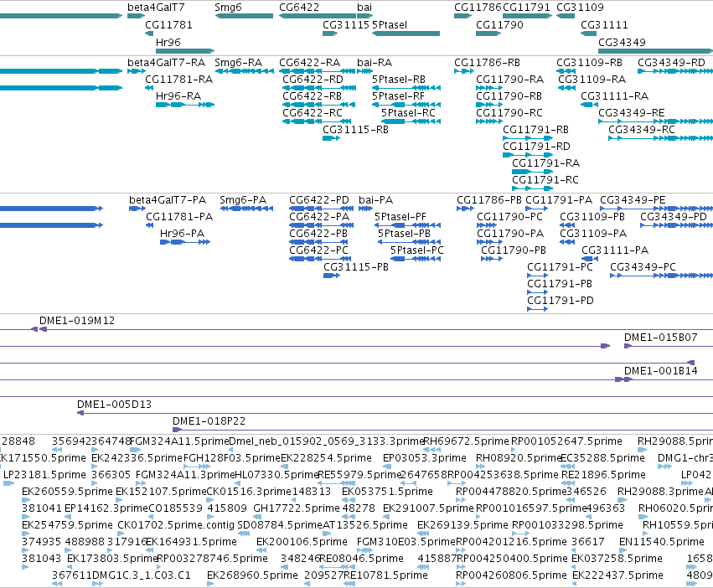Select protein label CG34349-PC
The width and height of the screenshot is (713, 588).
point(643,267)
